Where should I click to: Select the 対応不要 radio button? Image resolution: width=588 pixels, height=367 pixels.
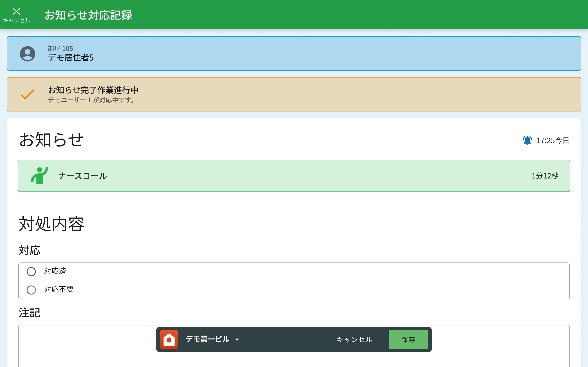tap(31, 289)
